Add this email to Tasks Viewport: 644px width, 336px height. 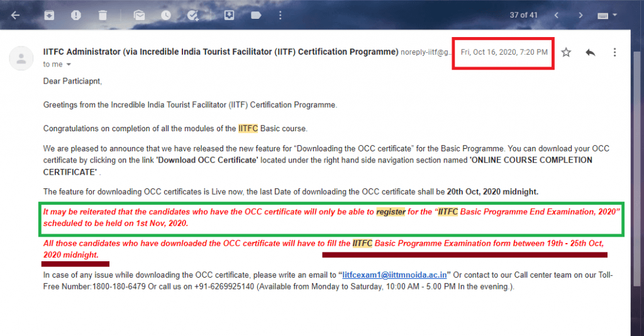[x=192, y=16]
